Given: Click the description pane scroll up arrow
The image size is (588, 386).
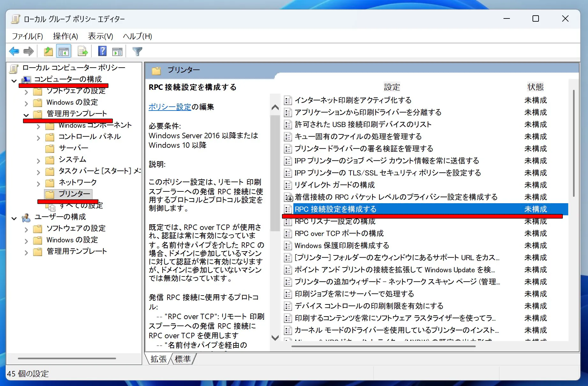Looking at the screenshot, I should (x=275, y=108).
